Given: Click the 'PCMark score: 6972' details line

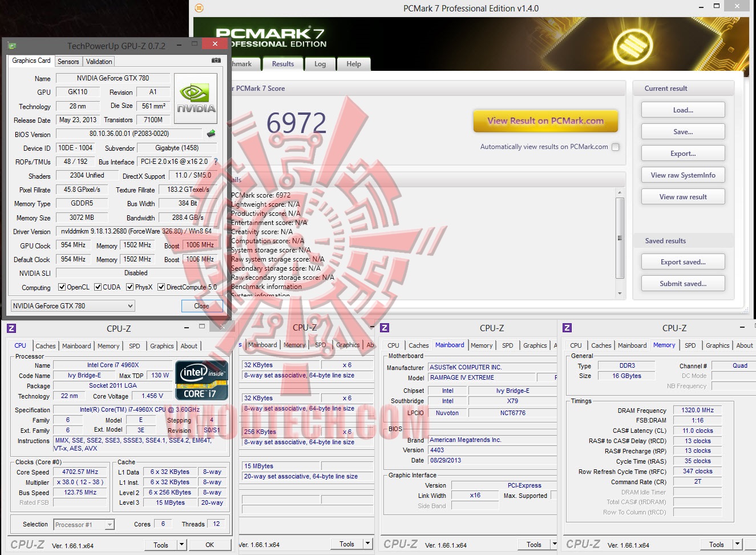Looking at the screenshot, I should click(261, 195).
